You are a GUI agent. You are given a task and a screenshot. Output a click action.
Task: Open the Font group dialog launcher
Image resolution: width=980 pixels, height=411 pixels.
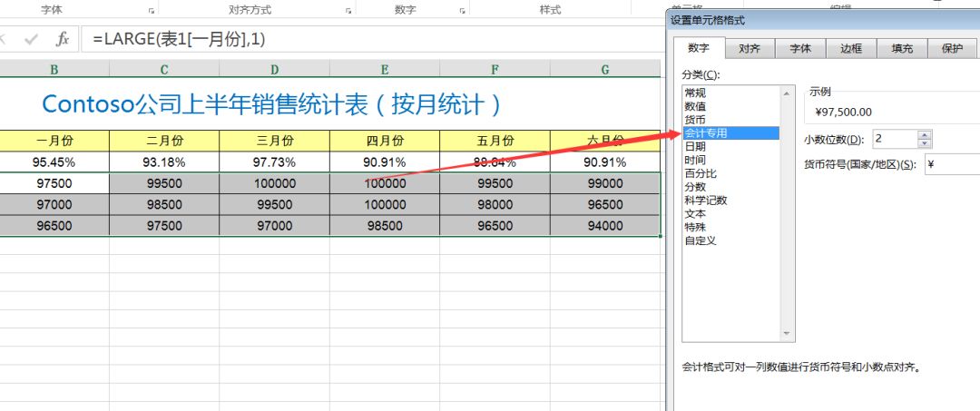[x=151, y=11]
